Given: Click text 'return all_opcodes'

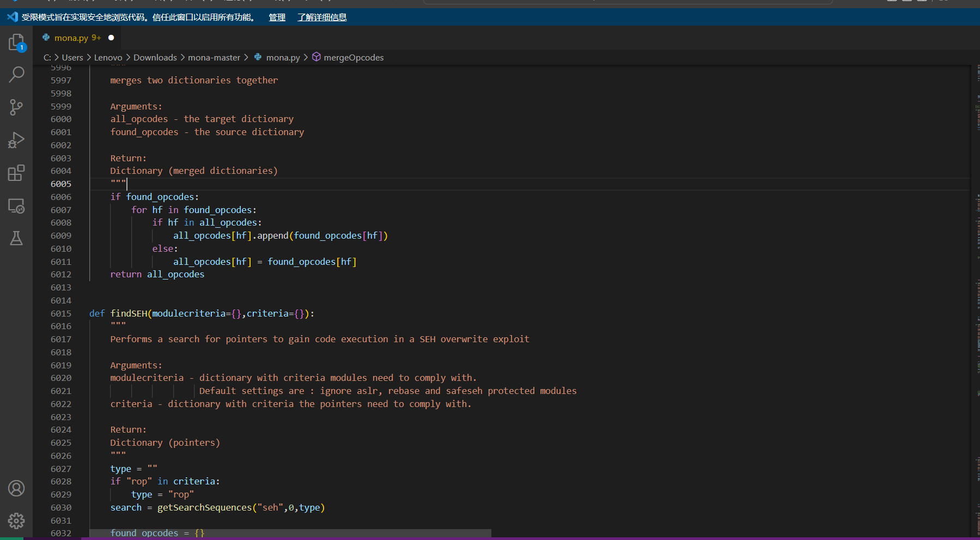Looking at the screenshot, I should (x=157, y=274).
